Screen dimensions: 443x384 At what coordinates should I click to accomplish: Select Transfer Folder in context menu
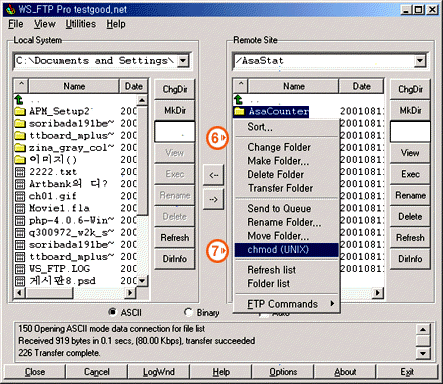pos(287,188)
